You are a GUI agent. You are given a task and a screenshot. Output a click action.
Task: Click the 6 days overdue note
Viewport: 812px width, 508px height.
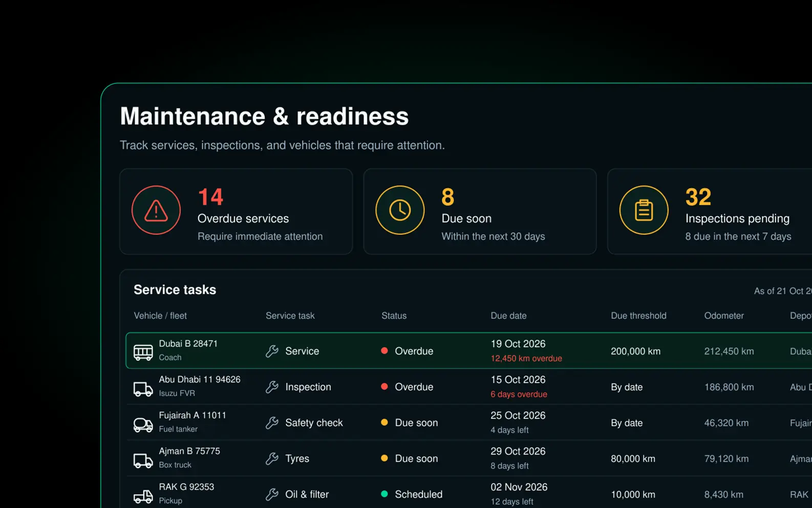[519, 394]
